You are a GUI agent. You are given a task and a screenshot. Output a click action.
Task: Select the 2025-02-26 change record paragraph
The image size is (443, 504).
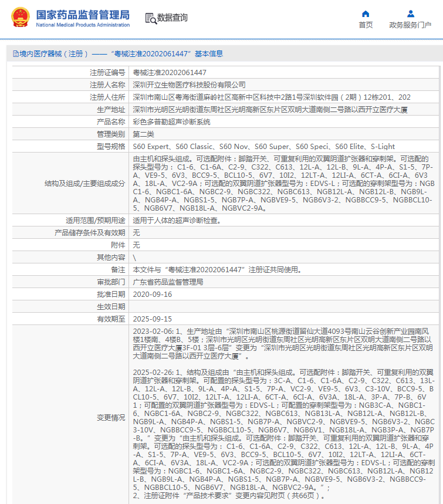click(x=284, y=429)
